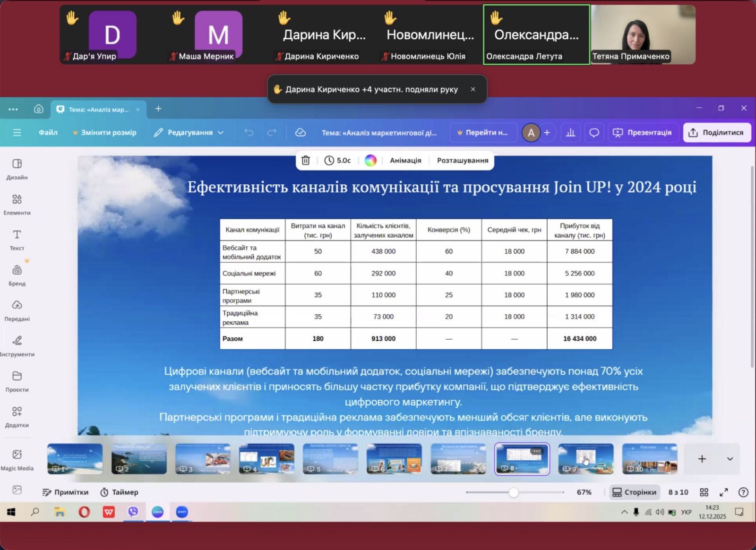The width and height of the screenshot is (756, 550).
Task: Show hidden system tray icons
Action: point(624,512)
